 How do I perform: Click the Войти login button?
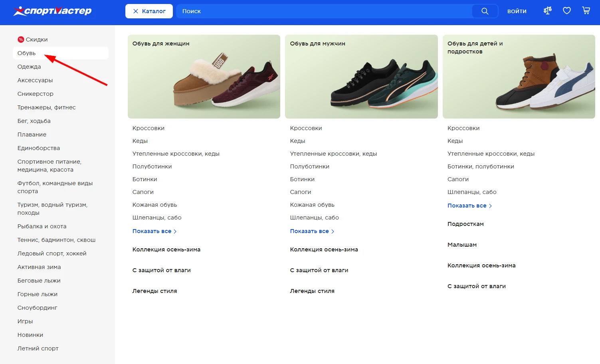point(517,11)
